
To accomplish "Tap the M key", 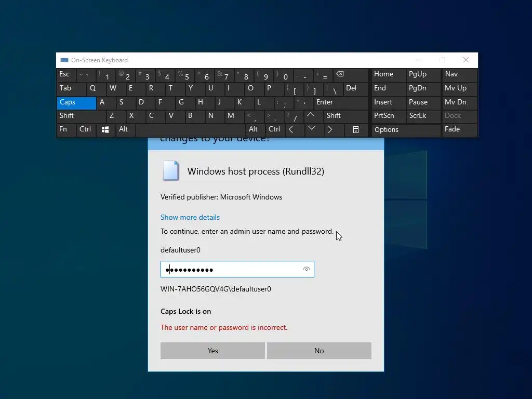I will point(234,116).
